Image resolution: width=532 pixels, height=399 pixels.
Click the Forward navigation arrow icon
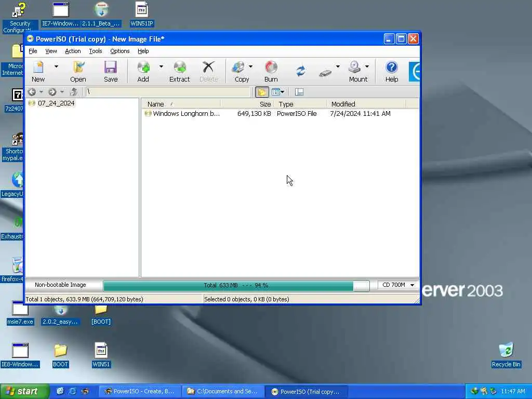[52, 92]
